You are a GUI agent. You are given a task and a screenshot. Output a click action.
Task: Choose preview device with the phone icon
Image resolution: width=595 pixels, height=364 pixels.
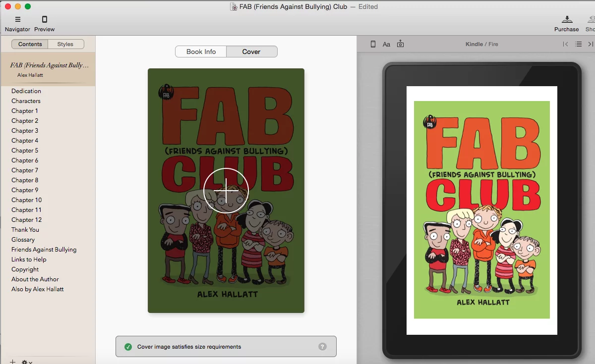[x=373, y=44]
